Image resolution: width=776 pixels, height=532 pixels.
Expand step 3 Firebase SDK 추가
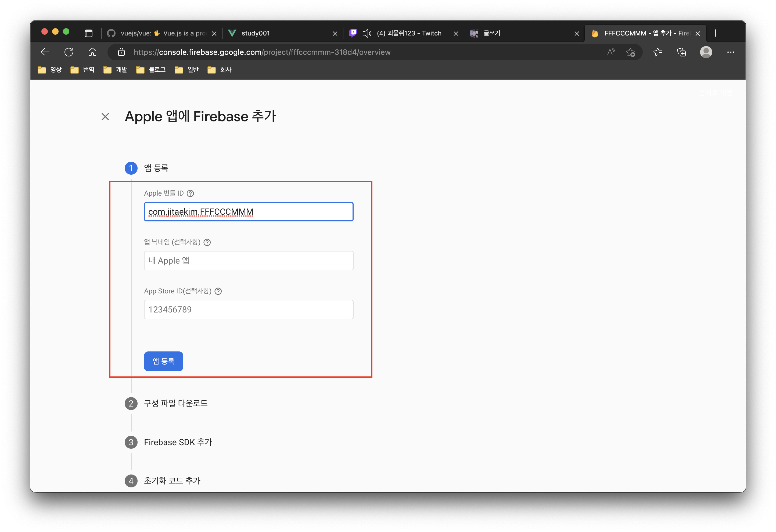point(168,442)
